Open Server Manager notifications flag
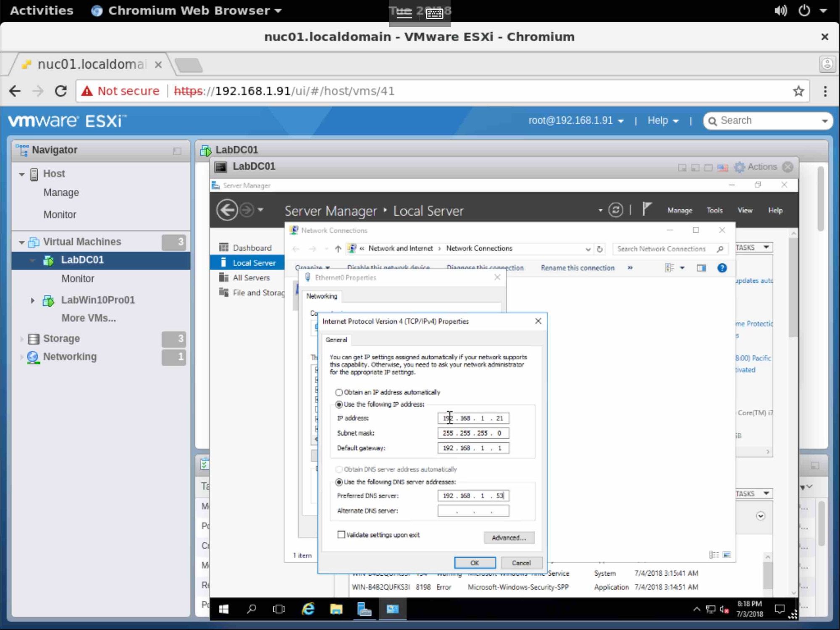Screen dimensions: 840x630 [646, 209]
